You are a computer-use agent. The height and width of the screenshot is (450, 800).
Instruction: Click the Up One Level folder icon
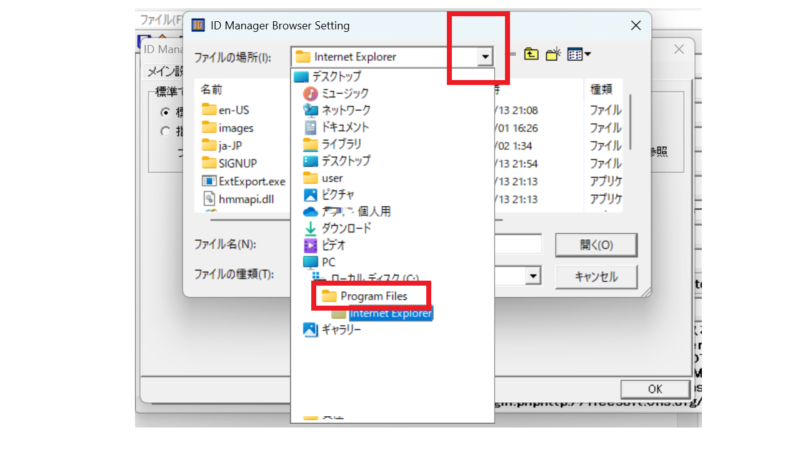click(x=531, y=54)
